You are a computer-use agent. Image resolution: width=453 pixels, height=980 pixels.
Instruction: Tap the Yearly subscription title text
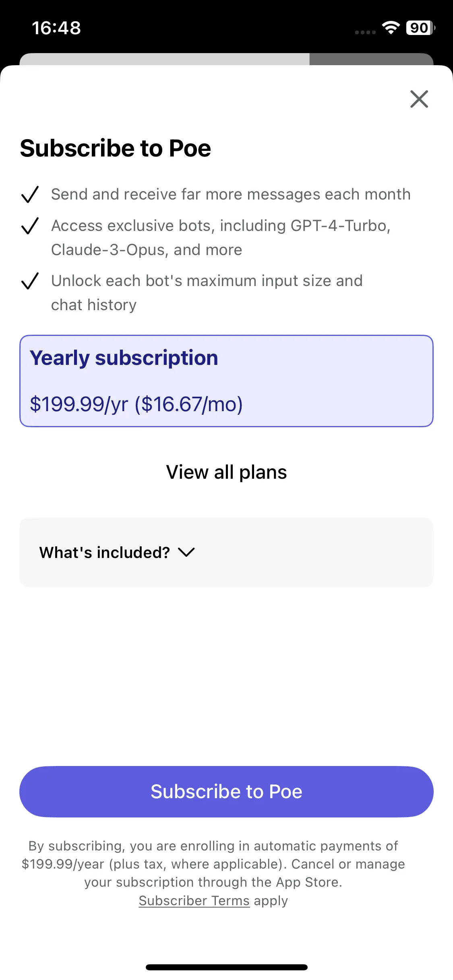[124, 358]
